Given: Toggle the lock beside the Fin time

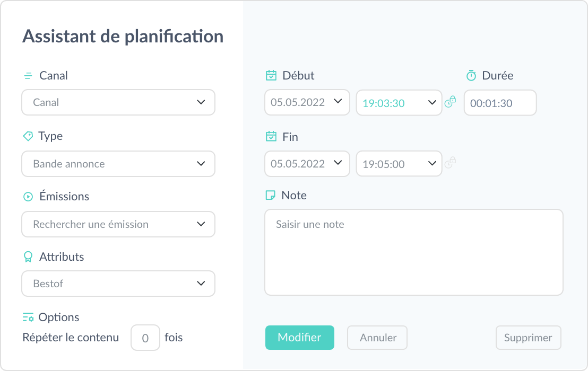Looking at the screenshot, I should click(450, 163).
